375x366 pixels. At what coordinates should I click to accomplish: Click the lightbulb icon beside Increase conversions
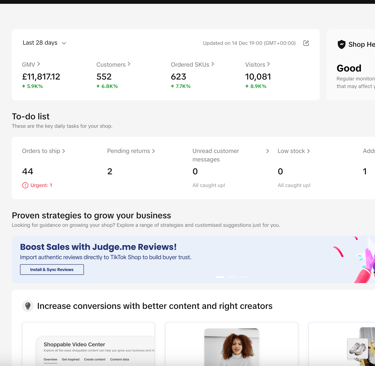pyautogui.click(x=28, y=306)
